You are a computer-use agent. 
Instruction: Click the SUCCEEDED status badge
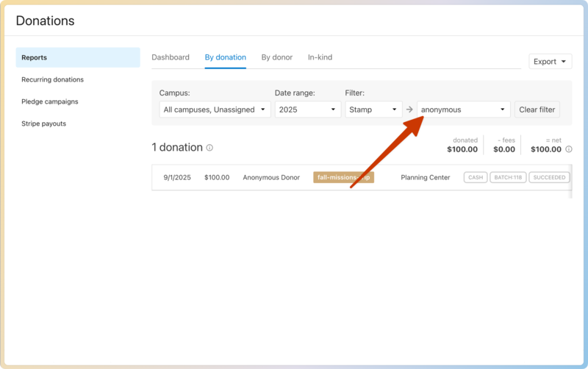(x=549, y=177)
